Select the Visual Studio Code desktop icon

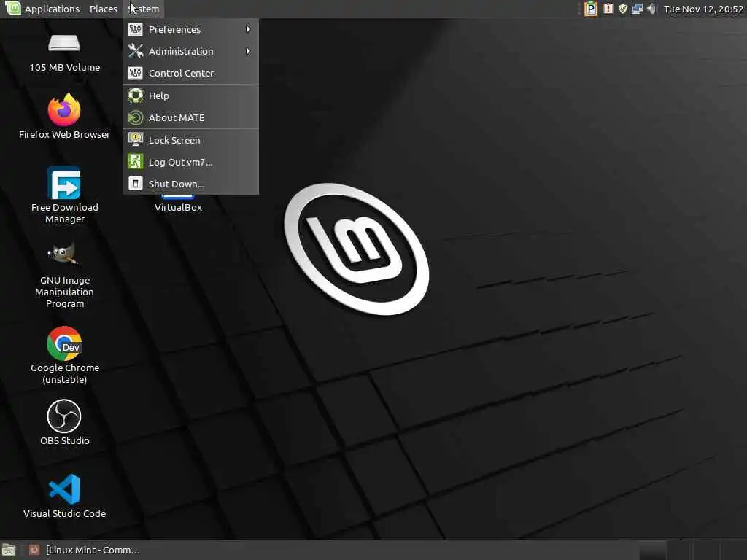pos(64,489)
